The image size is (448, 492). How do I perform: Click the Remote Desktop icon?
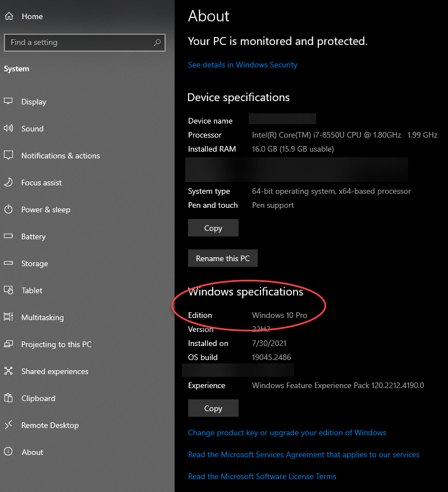pos(8,425)
